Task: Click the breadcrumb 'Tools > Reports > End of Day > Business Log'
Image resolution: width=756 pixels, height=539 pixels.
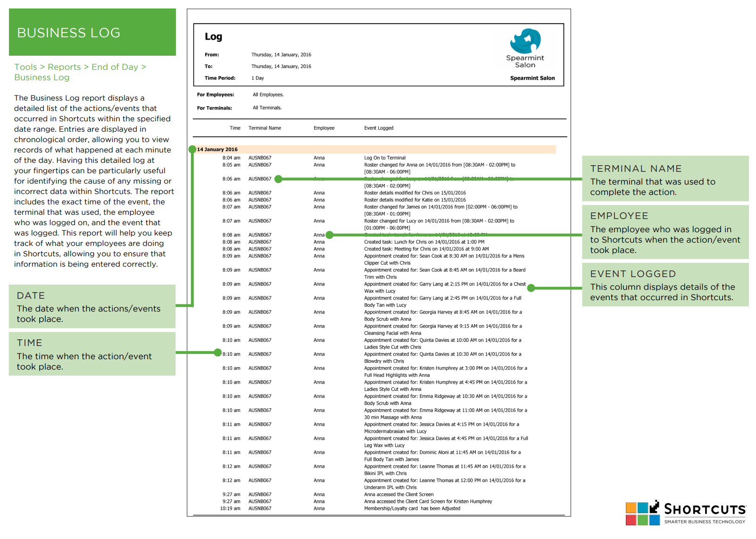Action: point(80,72)
